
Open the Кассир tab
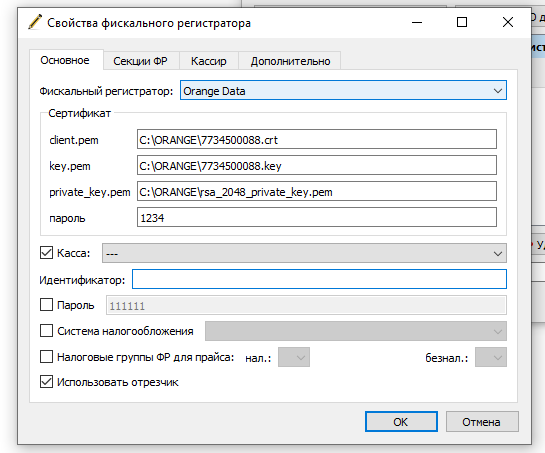pyautogui.click(x=209, y=61)
